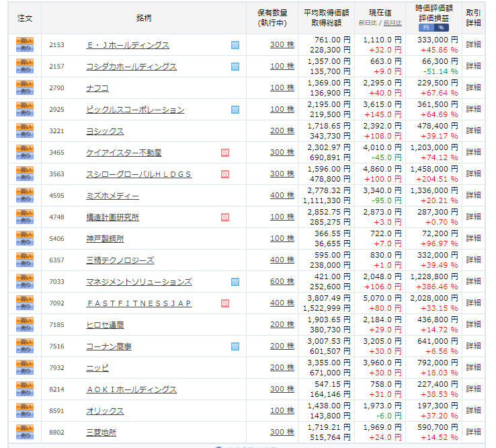Click the 売り sell button for 7033 マネジメントソリューションズ
This screenshot has height=448, width=496.
coord(25,285)
